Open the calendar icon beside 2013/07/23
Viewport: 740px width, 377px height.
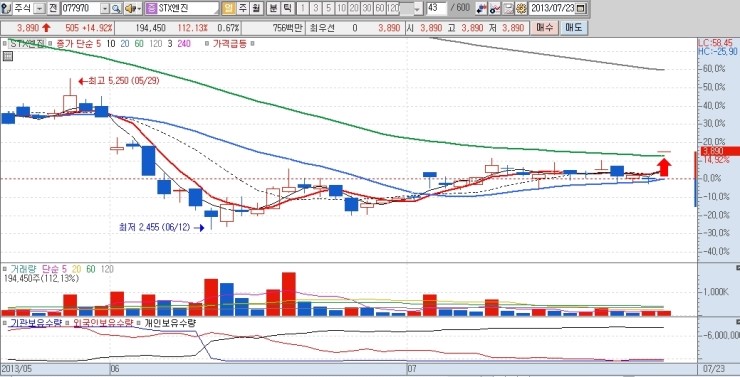[581, 8]
